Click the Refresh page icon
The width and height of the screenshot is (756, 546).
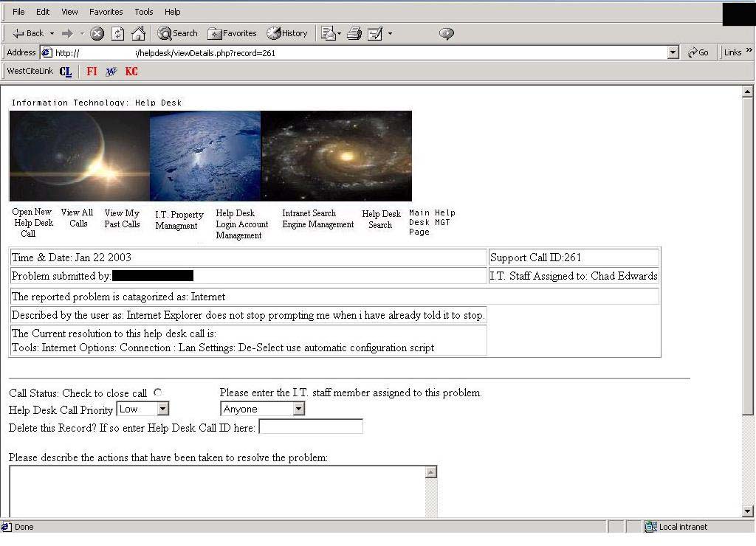click(x=117, y=33)
